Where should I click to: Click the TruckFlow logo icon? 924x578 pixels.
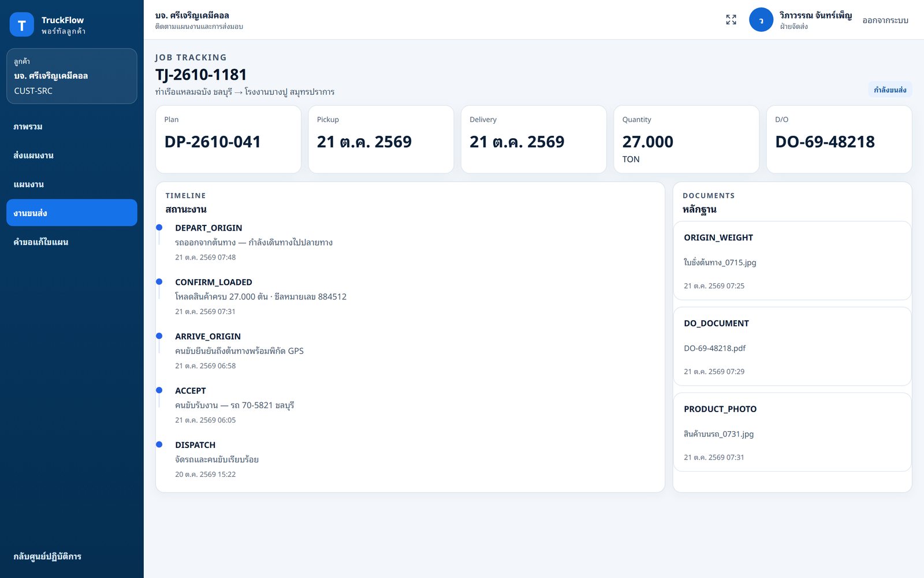tap(22, 25)
